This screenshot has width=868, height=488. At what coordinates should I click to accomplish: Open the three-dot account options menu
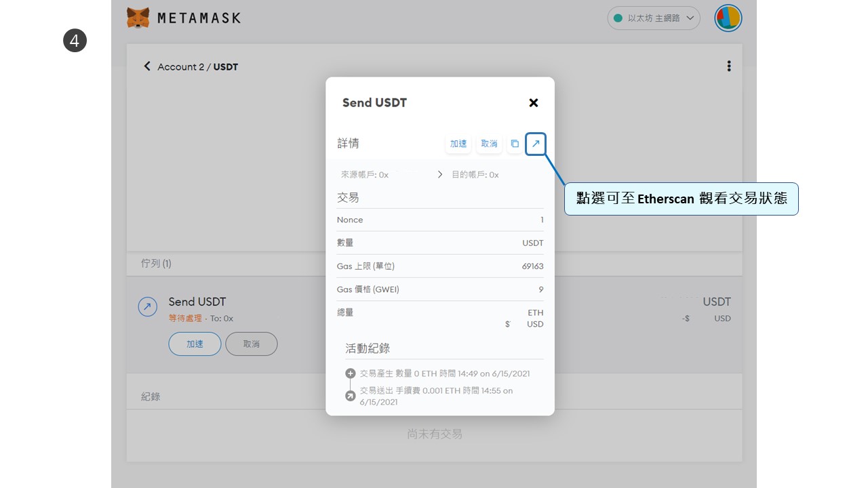click(729, 66)
